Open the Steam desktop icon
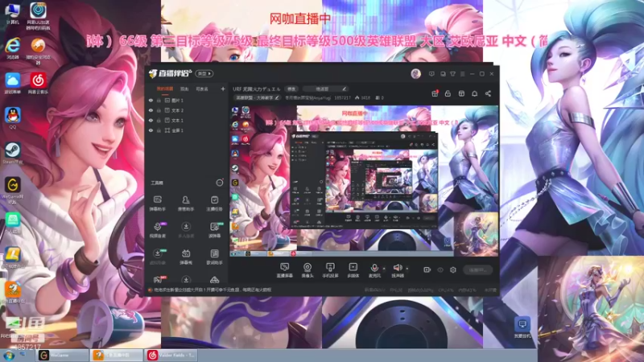This screenshot has width=644, height=362. pos(13,153)
